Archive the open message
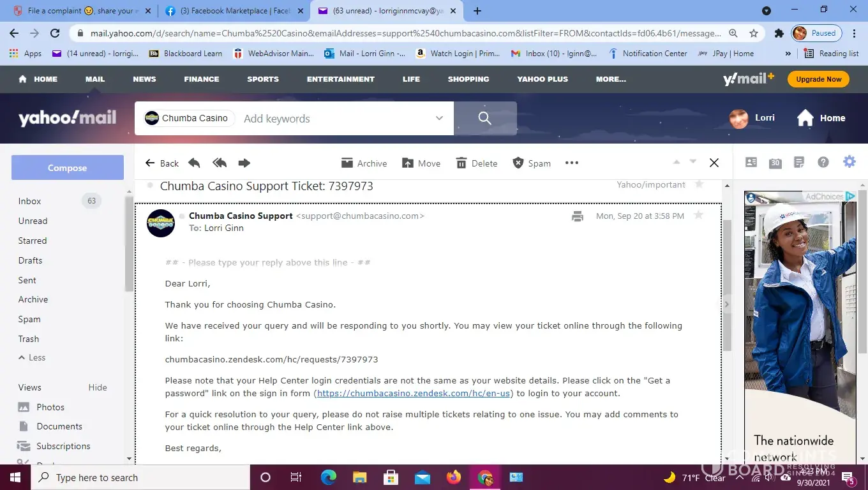This screenshot has height=490, width=868. [x=364, y=163]
